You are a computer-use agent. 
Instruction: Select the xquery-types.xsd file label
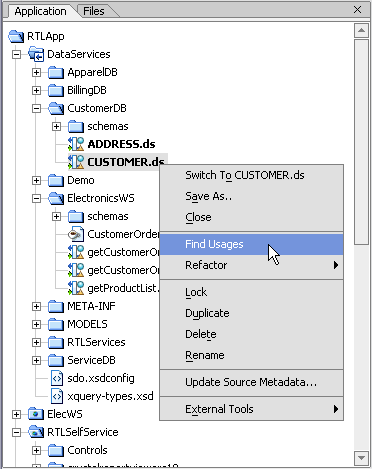[x=110, y=396]
